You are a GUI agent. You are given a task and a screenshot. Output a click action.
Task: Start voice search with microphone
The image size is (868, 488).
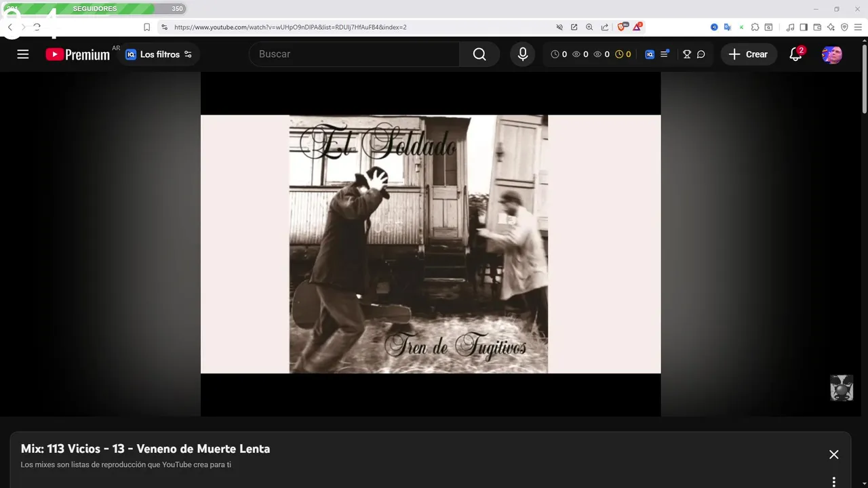click(x=522, y=54)
